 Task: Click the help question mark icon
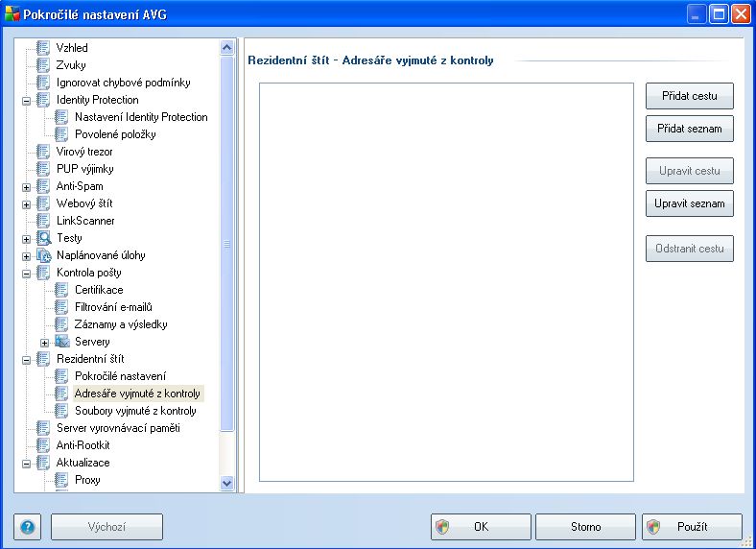(x=28, y=527)
